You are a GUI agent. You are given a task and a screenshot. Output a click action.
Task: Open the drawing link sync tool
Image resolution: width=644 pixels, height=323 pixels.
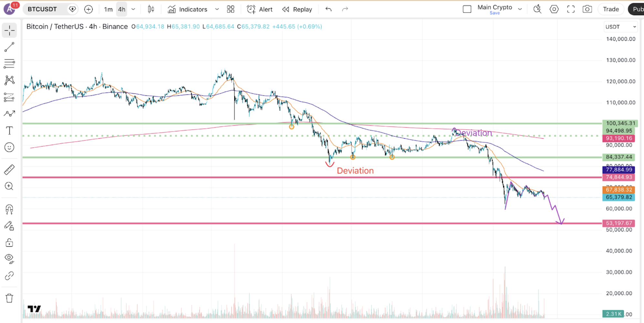click(9, 276)
